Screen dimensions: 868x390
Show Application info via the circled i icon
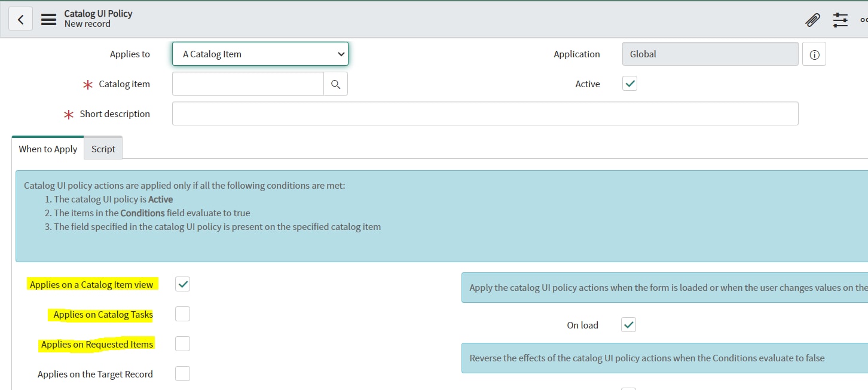[814, 54]
